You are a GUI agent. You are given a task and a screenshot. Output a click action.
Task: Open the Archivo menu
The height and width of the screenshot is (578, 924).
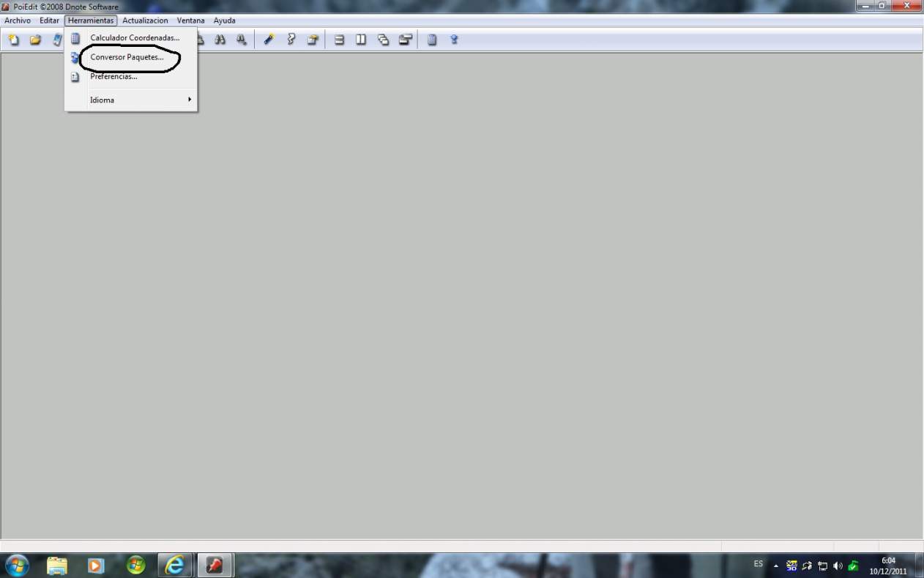pyautogui.click(x=18, y=21)
